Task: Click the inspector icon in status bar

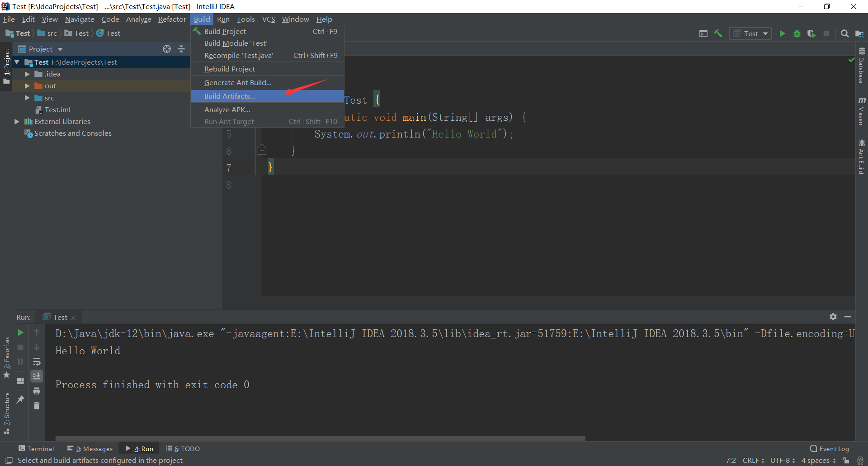Action: pos(860,460)
